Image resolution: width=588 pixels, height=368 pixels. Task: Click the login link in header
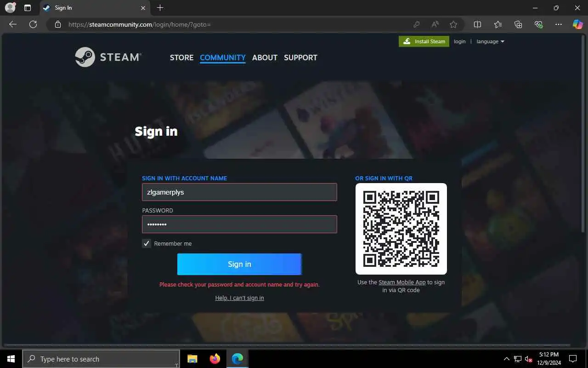coord(460,41)
